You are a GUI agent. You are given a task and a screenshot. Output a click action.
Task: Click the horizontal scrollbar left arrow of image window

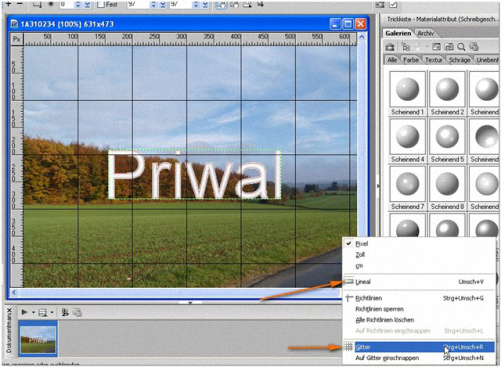point(14,293)
